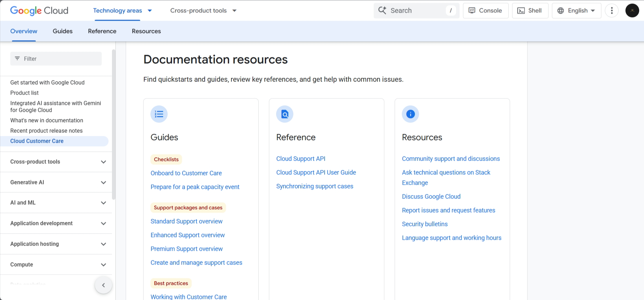Open the Cloud Support API link
This screenshot has width=644, height=300.
(x=301, y=159)
